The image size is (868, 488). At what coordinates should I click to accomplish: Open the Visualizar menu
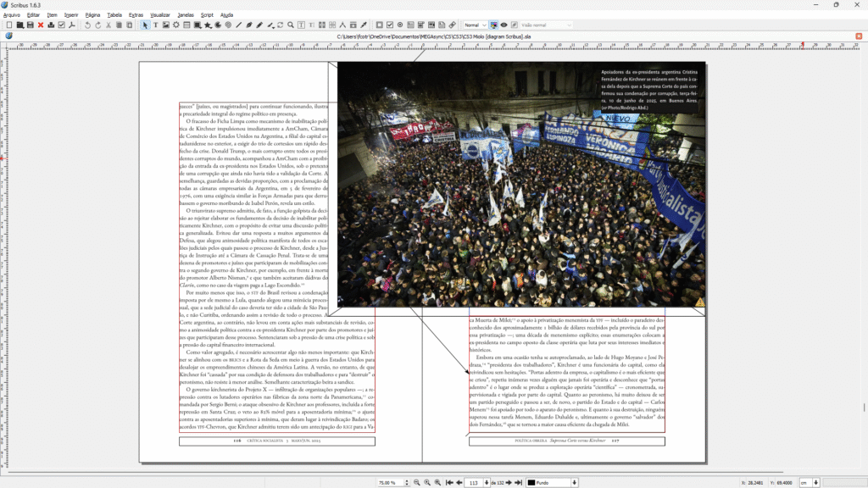click(x=159, y=14)
